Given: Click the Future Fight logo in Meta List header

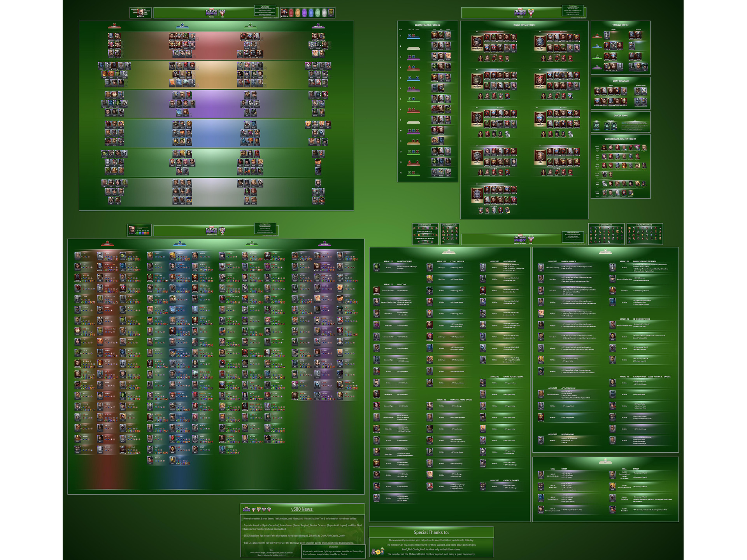Looking at the screenshot, I should click(x=520, y=12).
